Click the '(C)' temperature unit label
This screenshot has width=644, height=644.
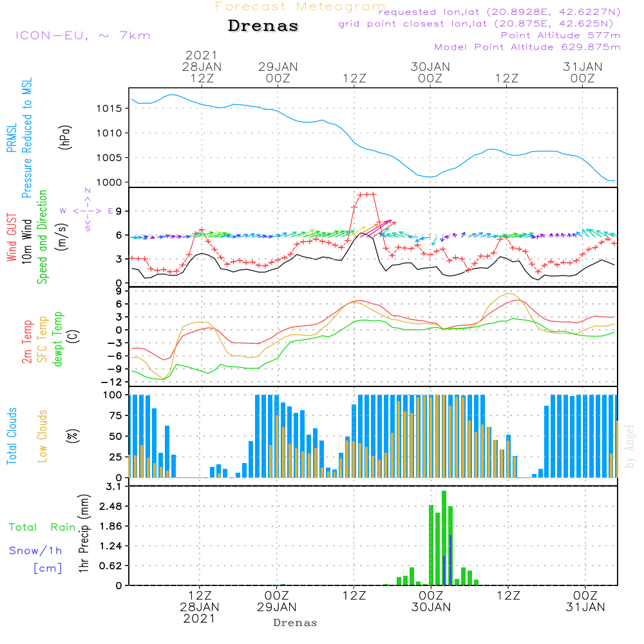74,336
